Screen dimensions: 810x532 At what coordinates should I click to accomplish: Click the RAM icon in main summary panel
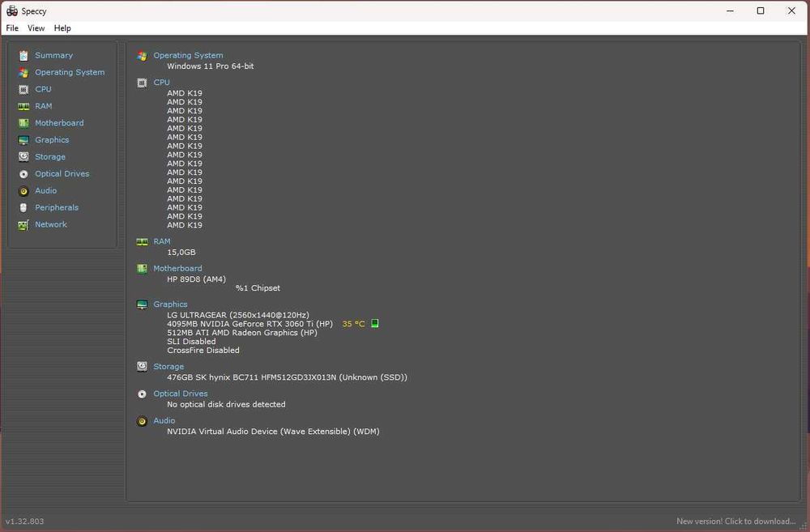tap(142, 242)
